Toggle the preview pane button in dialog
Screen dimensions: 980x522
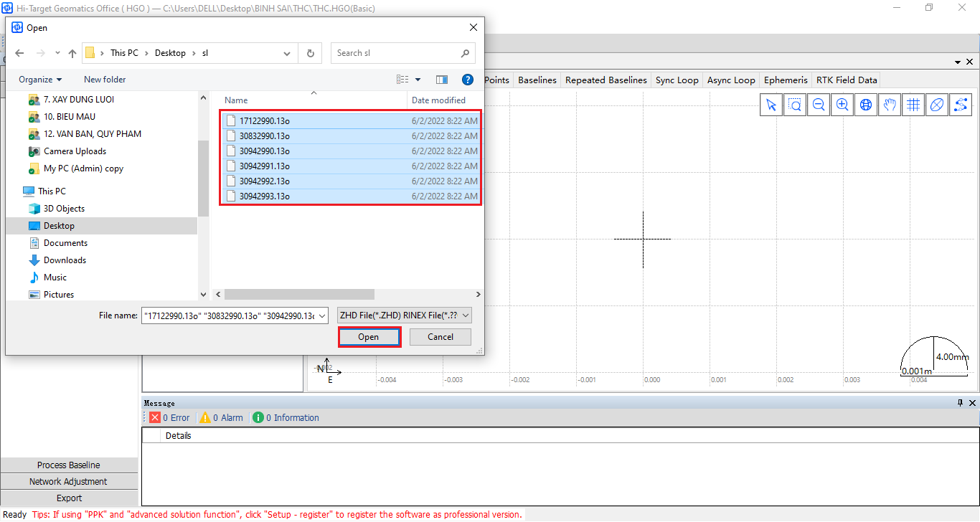(x=442, y=80)
